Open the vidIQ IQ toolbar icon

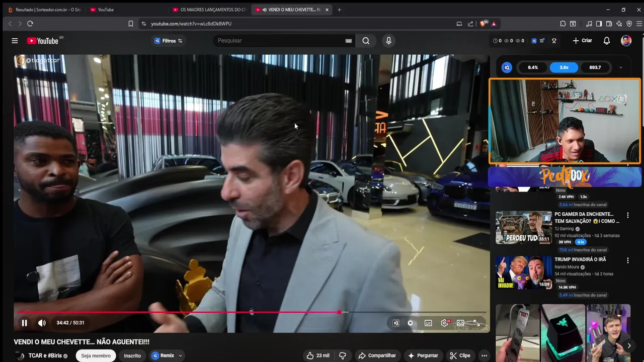534,41
